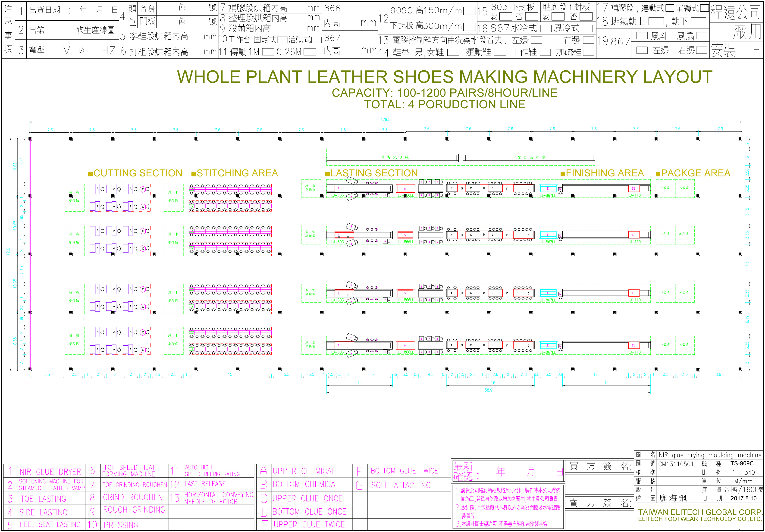This screenshot has height=532, width=765.
Task: Click red box 1 in bottom lasting line
Action: [339, 345]
